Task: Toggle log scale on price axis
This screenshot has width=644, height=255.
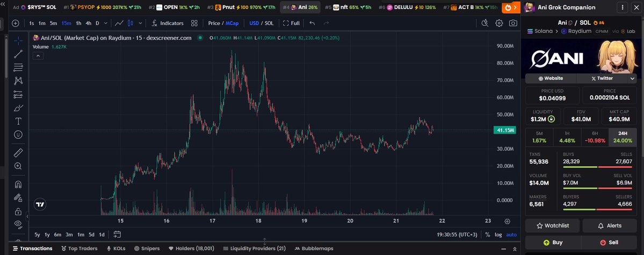Action: [x=498, y=235]
